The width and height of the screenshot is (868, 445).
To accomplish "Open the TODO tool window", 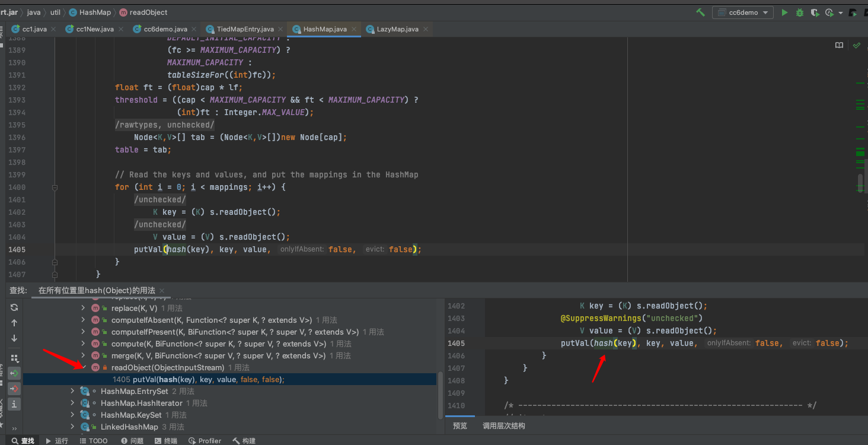I will coord(93,441).
